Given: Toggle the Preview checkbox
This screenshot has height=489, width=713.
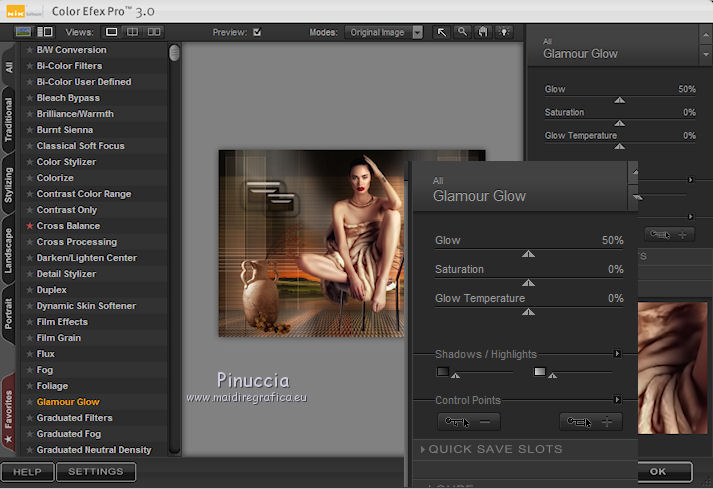Looking at the screenshot, I should (257, 32).
